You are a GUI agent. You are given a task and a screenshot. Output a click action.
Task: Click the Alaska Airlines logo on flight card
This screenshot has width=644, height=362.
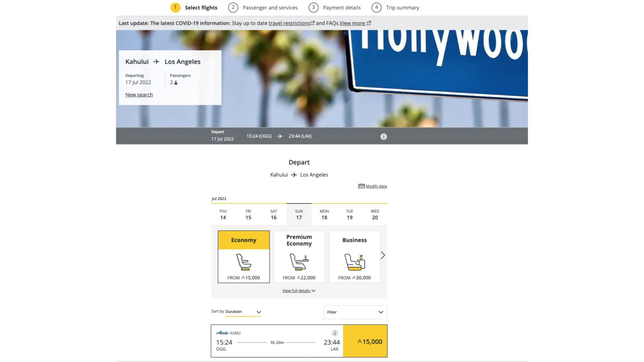click(222, 333)
